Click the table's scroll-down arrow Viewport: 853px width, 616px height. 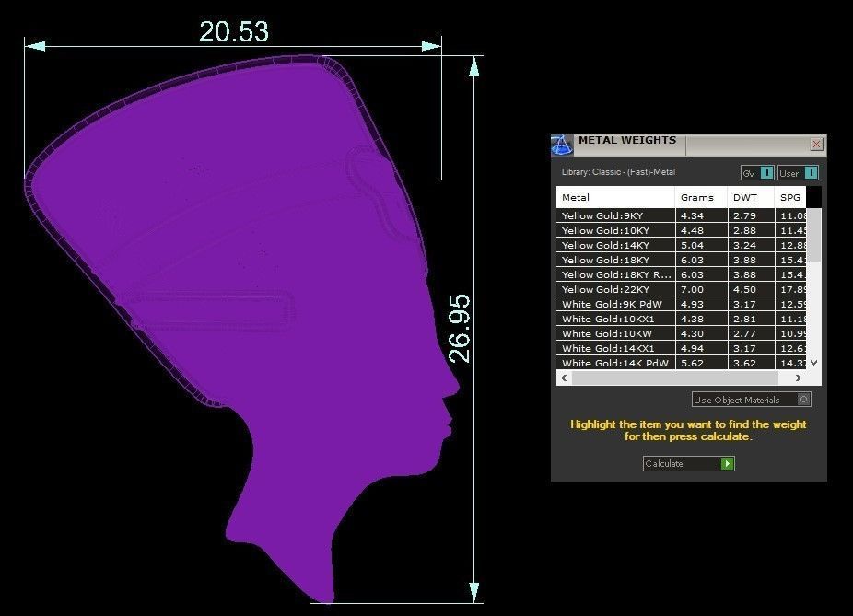(813, 363)
